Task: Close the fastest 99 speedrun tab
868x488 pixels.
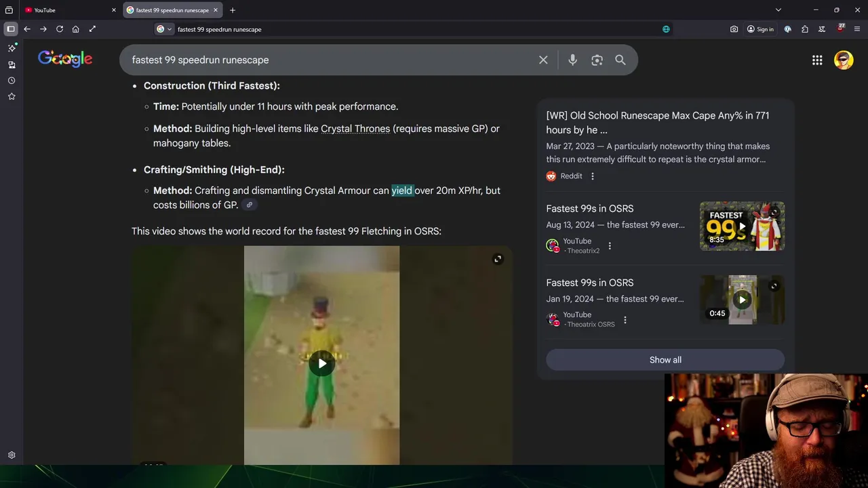Action: point(216,10)
